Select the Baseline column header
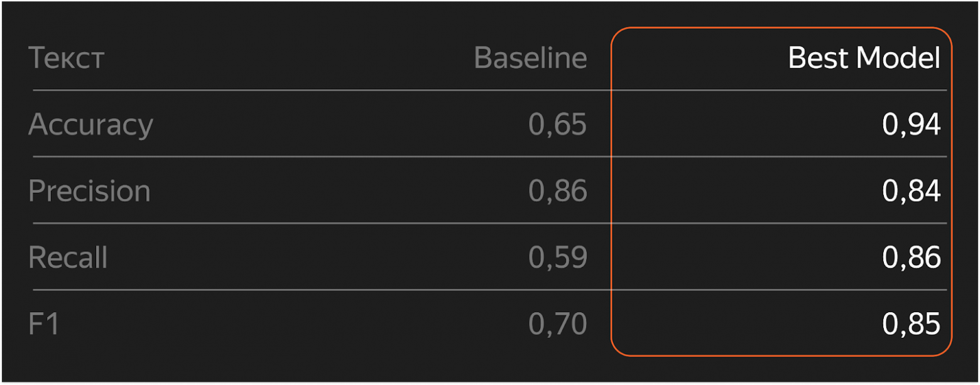This screenshot has height=385, width=980. coord(530,58)
